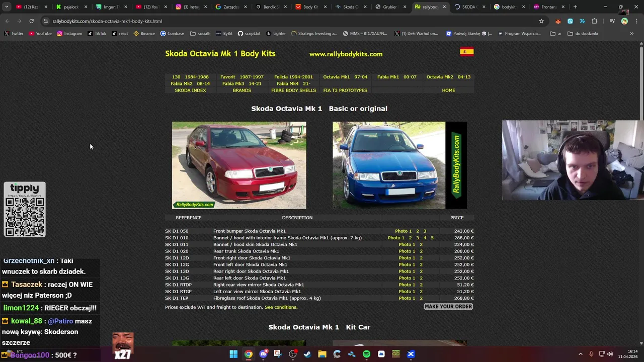Open Discord from the taskbar

point(263,354)
